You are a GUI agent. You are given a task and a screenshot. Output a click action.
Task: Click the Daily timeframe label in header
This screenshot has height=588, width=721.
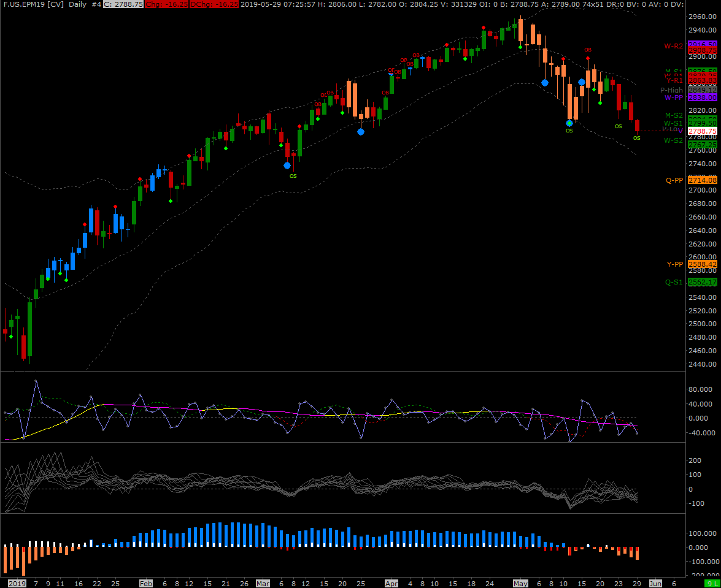click(77, 4)
